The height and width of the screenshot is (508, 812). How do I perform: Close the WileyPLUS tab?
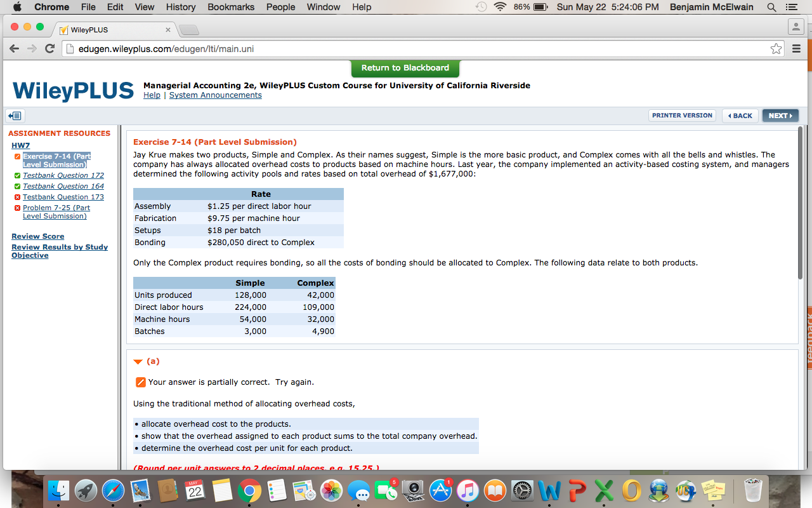click(167, 30)
